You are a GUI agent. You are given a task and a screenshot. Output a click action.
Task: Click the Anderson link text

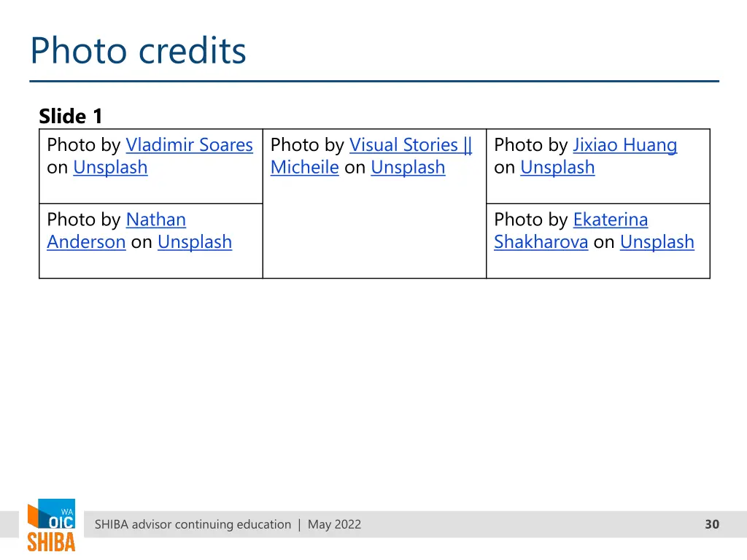tap(86, 242)
